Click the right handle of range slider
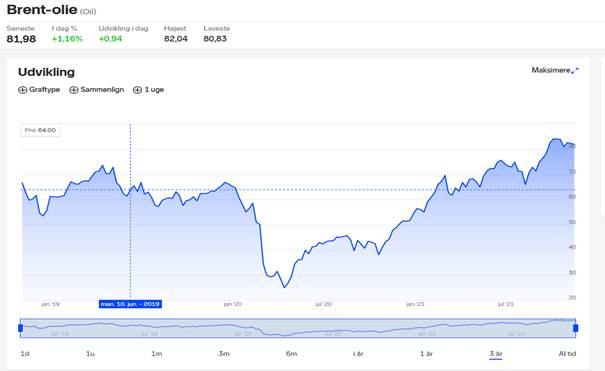The width and height of the screenshot is (605, 371). 576,328
